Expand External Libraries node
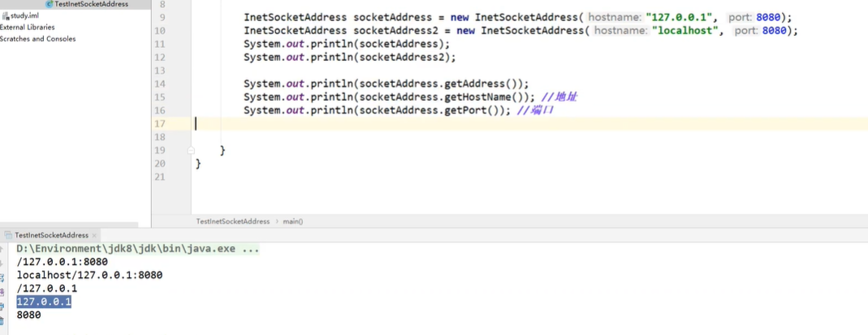Image resolution: width=868 pixels, height=335 pixels. point(27,27)
